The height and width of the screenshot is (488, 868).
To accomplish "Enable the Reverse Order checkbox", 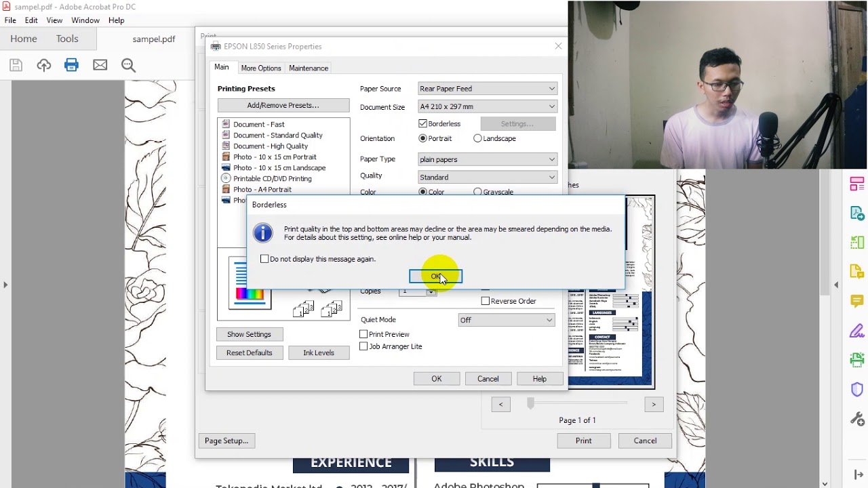I will [486, 301].
